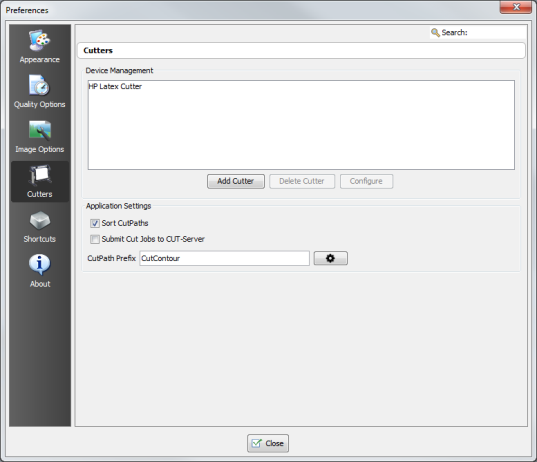The height and width of the screenshot is (462, 537).
Task: Click the Configure button
Action: point(366,181)
